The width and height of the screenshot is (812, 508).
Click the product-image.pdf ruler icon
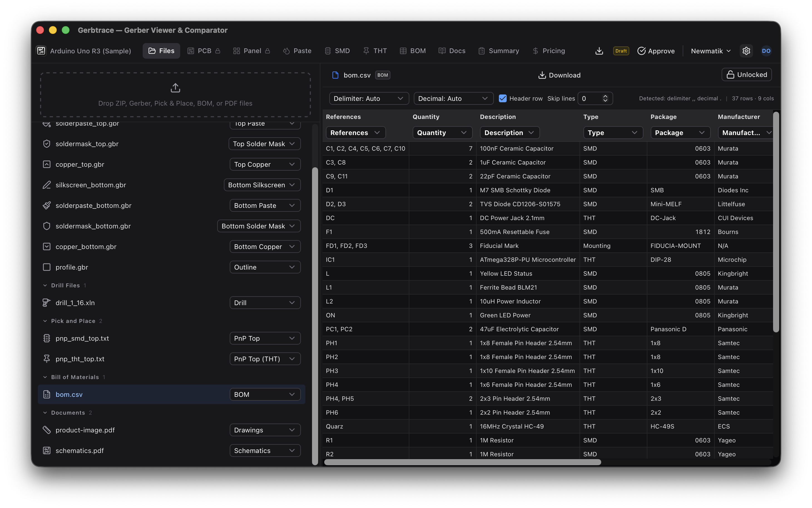click(x=47, y=430)
